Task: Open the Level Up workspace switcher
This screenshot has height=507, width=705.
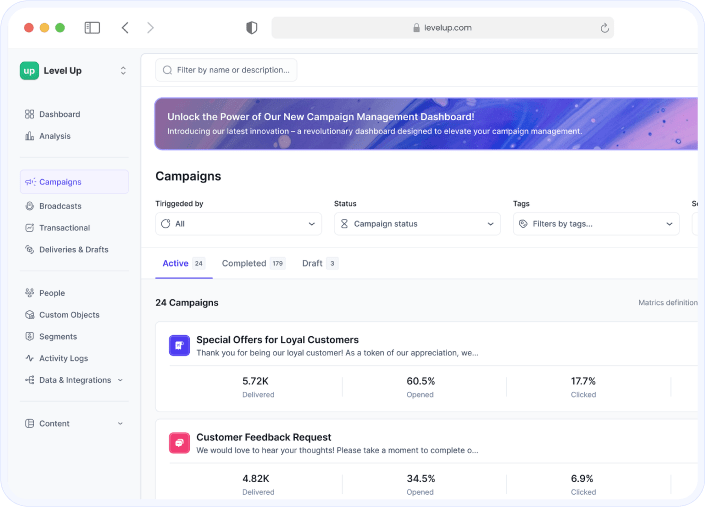Action: click(x=123, y=70)
